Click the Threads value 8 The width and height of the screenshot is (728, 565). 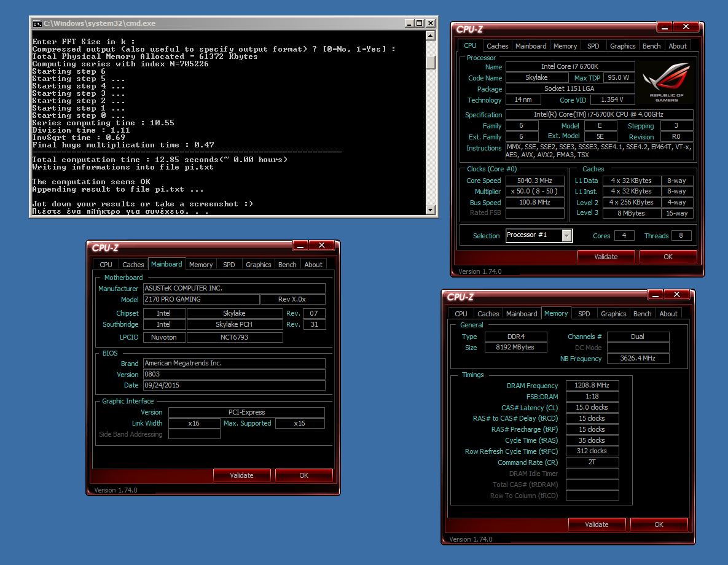click(x=681, y=236)
